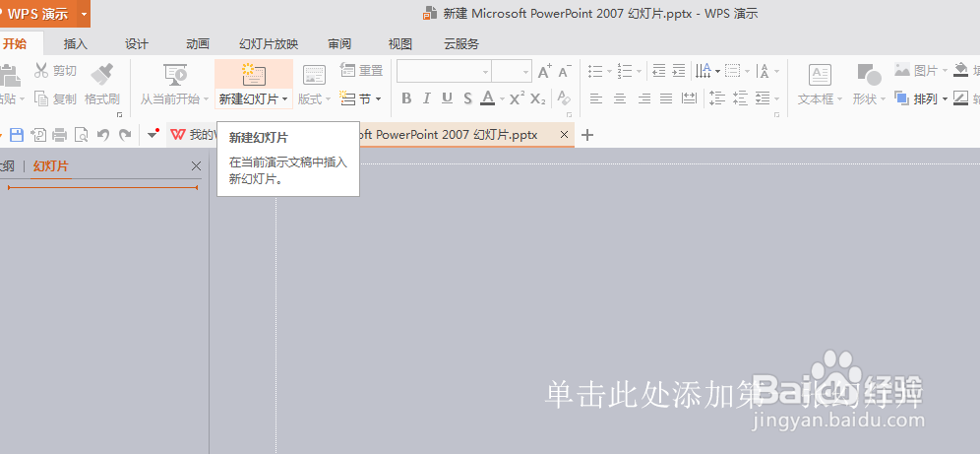This screenshot has width=980, height=454.
Task: Save the document with the floppy disk icon
Action: coord(17,135)
